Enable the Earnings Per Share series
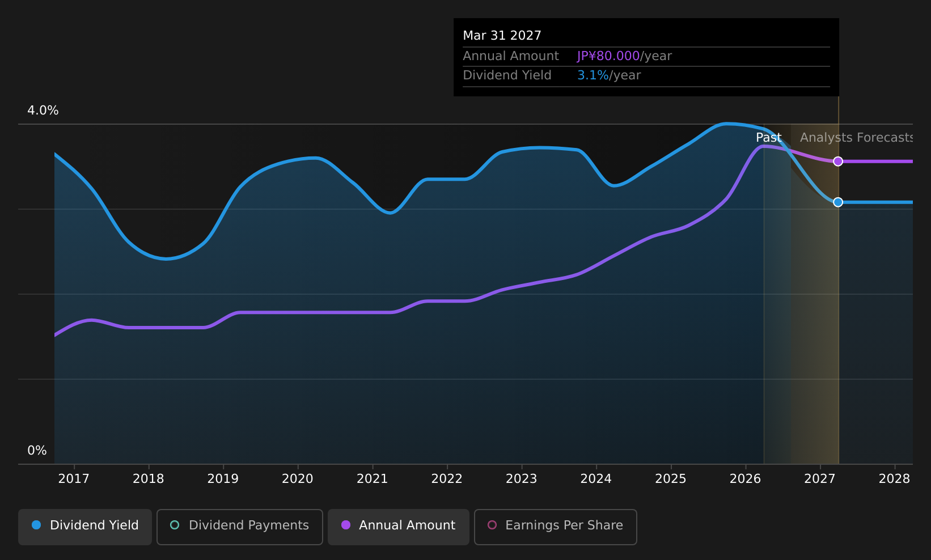 click(x=556, y=527)
